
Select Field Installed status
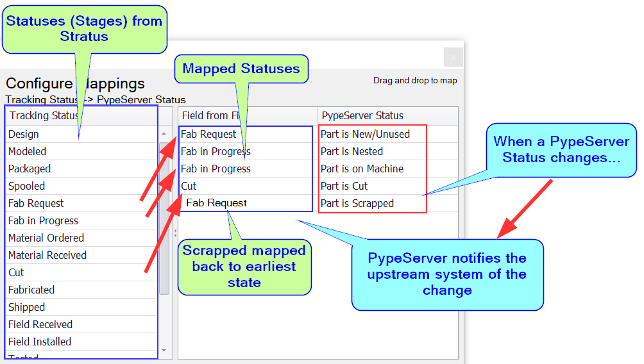81,342
